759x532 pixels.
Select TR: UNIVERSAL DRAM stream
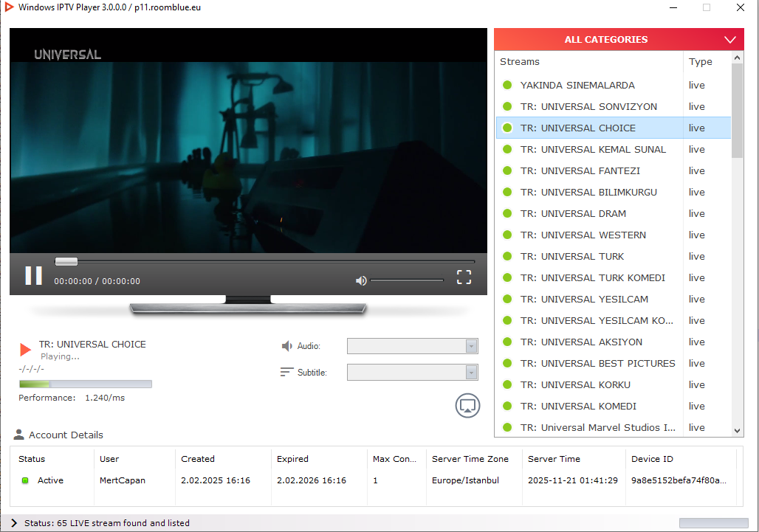pos(614,213)
